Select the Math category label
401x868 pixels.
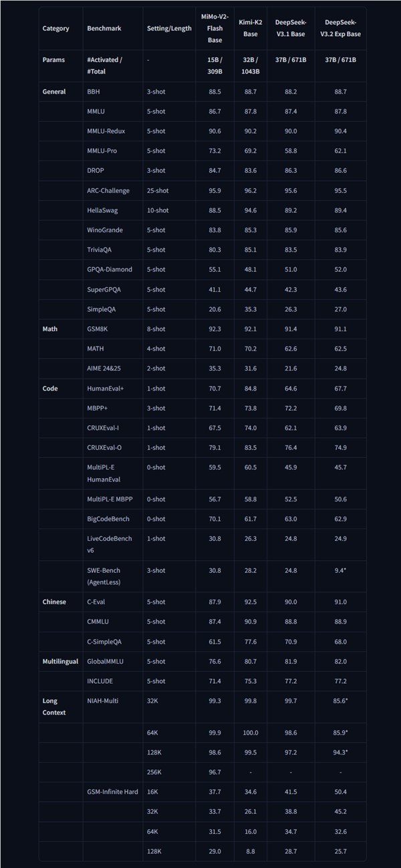[x=50, y=329]
